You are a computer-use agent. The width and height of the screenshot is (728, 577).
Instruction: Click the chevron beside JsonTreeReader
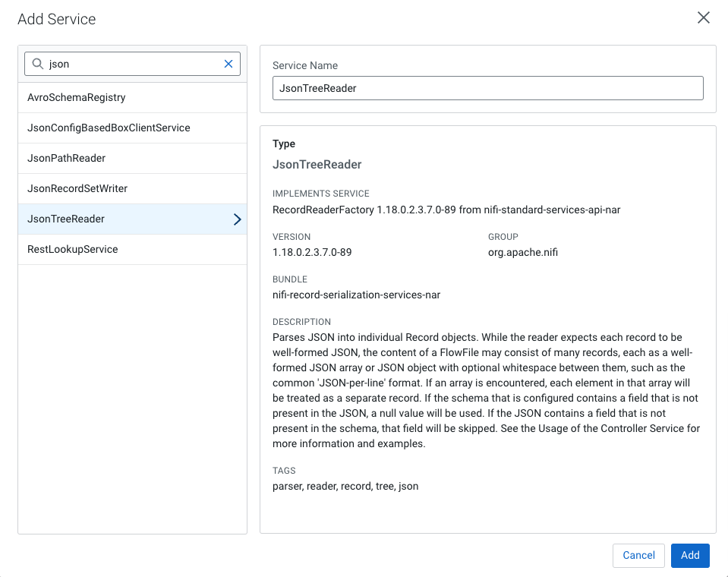pos(237,219)
